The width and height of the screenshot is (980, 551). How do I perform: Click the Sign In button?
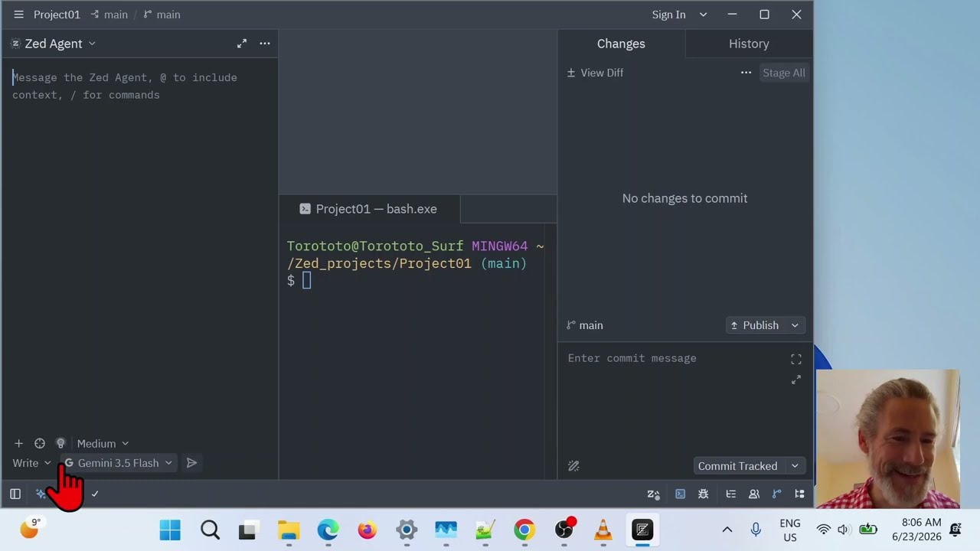pos(668,15)
